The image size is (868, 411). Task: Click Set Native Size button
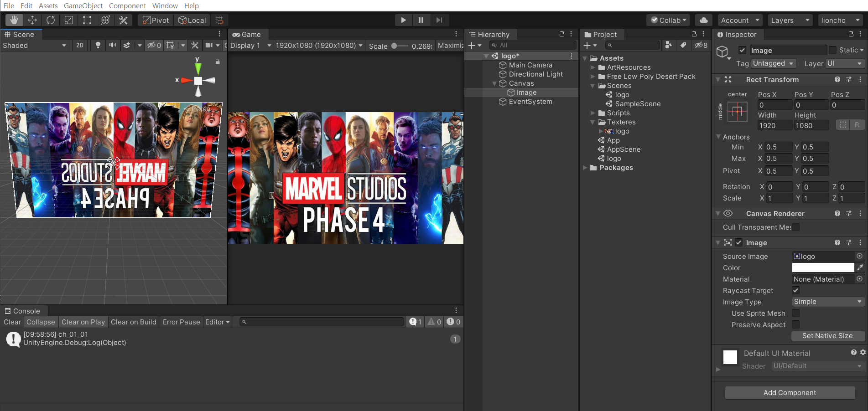point(827,336)
